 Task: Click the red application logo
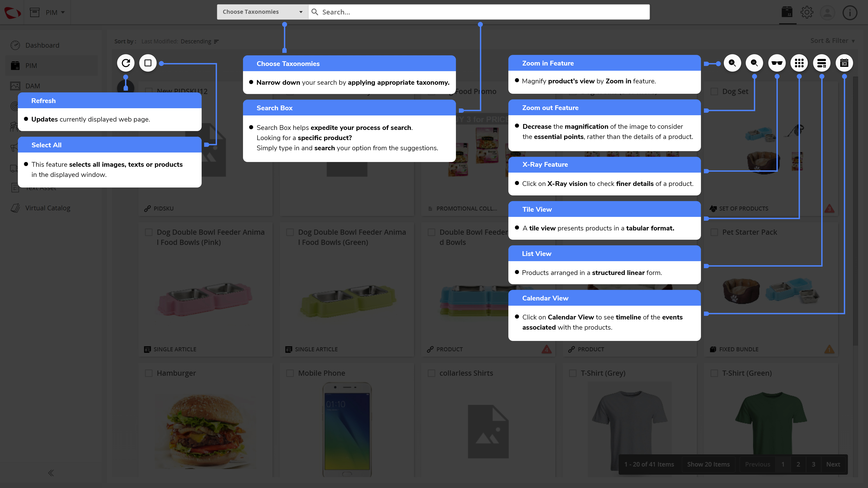tap(12, 12)
